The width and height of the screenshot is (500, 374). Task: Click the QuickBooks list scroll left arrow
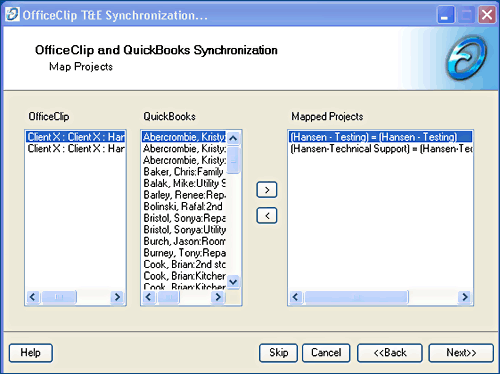(148, 297)
